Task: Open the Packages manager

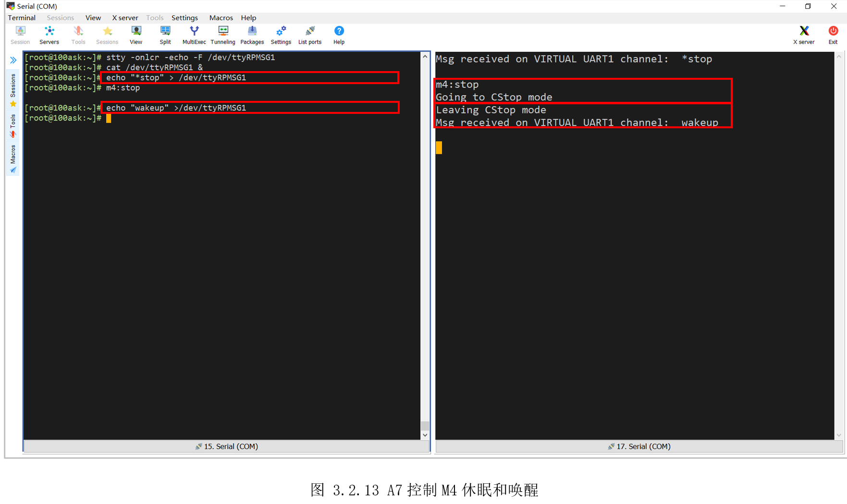Action: coord(252,34)
